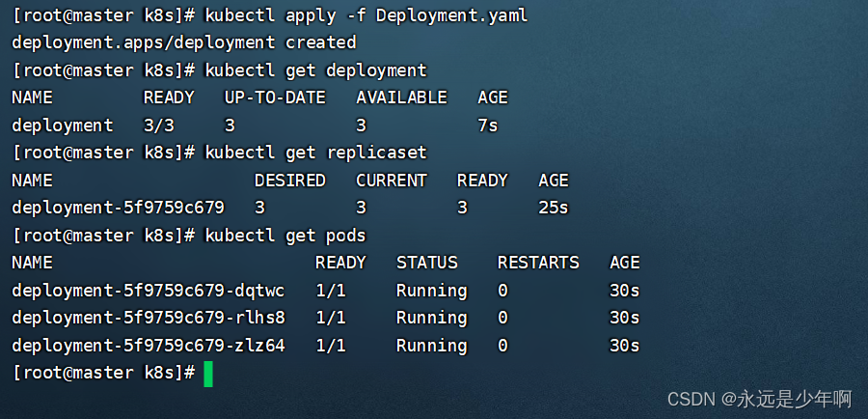Screen dimensions: 868x419
Task: Click the CURRENT value 3 in replicaset row
Action: 361,208
